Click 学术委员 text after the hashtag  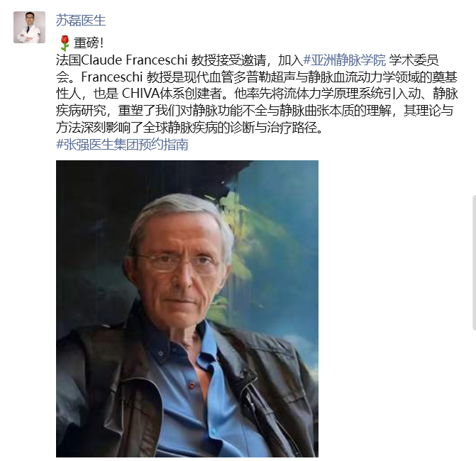414,60
